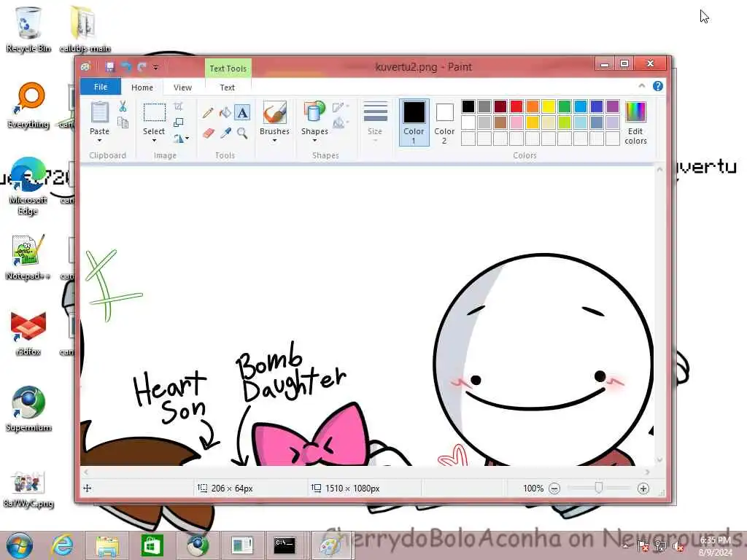The image size is (747, 560).
Task: Click the Cut scissors icon
Action: [x=123, y=106]
